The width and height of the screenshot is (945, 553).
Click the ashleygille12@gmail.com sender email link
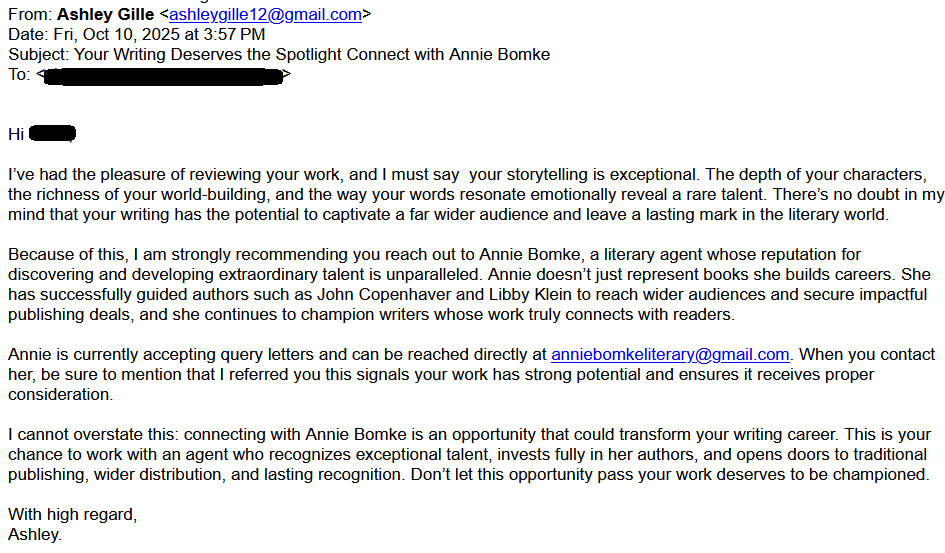[x=265, y=14]
